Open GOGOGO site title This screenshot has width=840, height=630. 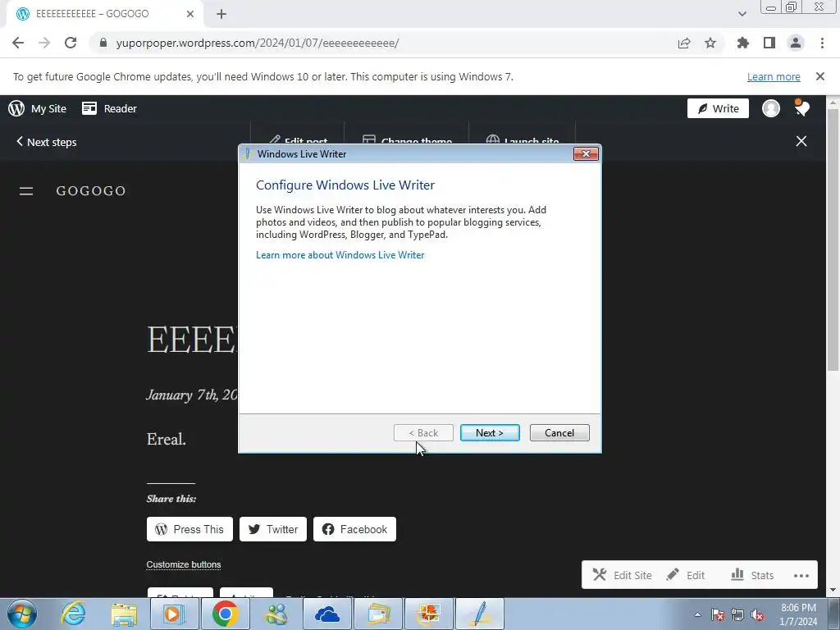pyautogui.click(x=91, y=190)
